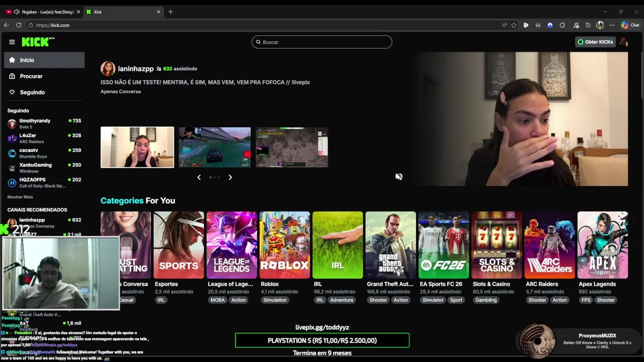644x362 pixels.
Task: Close the Kick browser tab
Action: (159, 12)
